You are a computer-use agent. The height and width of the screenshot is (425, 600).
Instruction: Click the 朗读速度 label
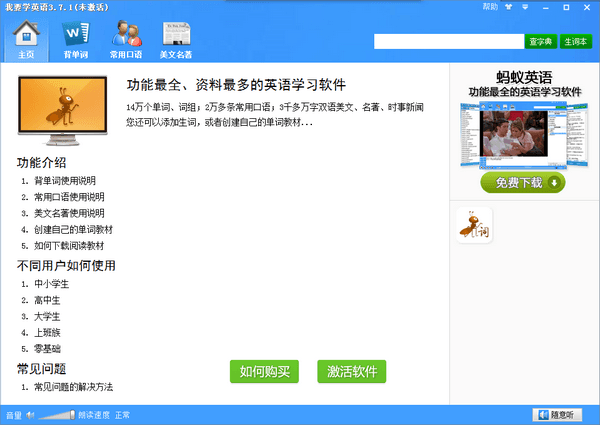pyautogui.click(x=94, y=415)
